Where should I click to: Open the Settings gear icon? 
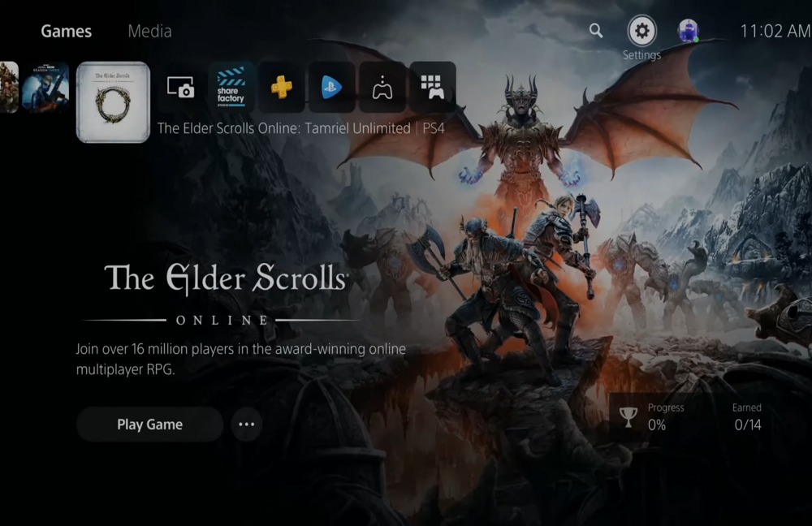[x=641, y=31]
